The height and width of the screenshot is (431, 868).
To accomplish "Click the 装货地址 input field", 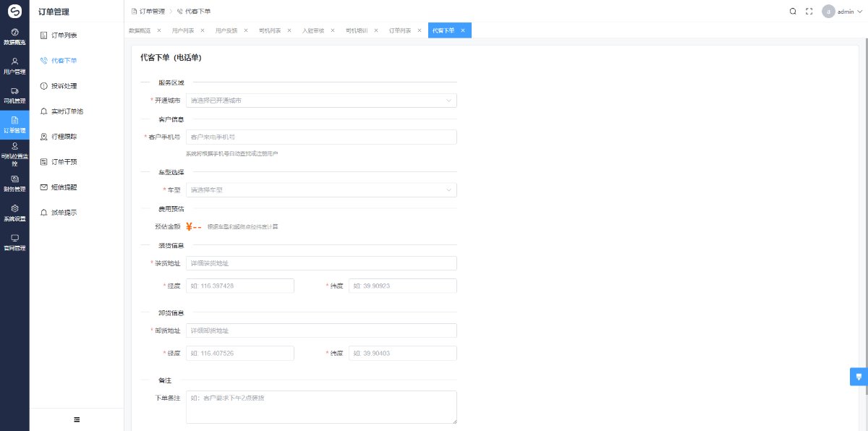I will pos(321,263).
